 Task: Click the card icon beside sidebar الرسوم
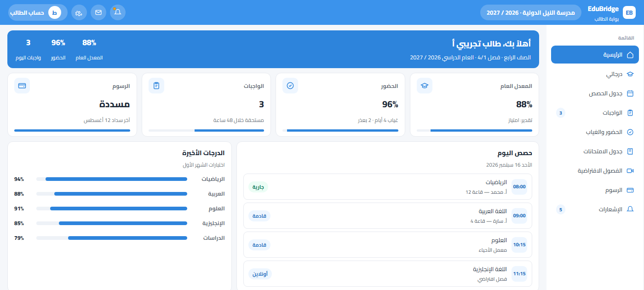(x=630, y=190)
